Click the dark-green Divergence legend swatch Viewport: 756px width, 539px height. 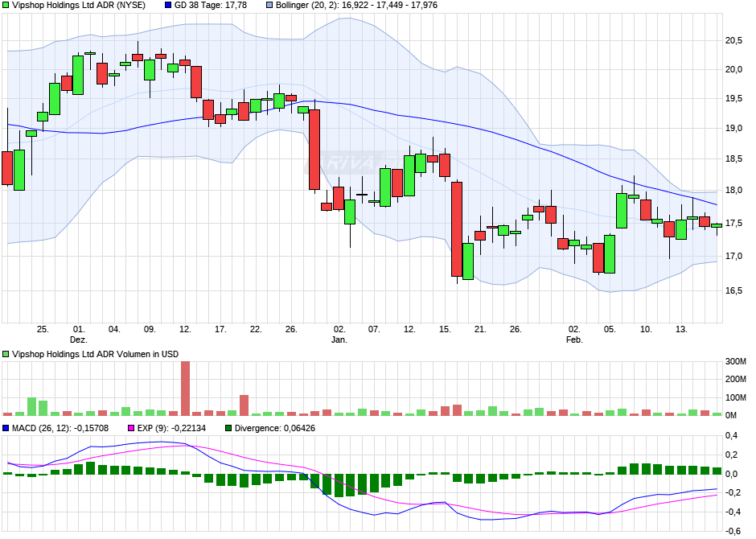[x=228, y=428]
